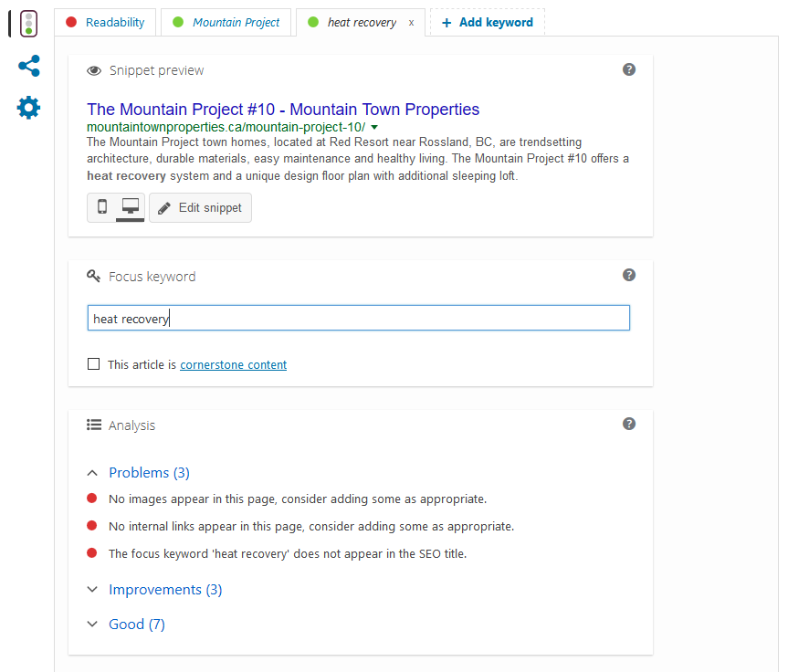Click the Focus keyword help question mark
The image size is (788, 672).
pos(629,275)
